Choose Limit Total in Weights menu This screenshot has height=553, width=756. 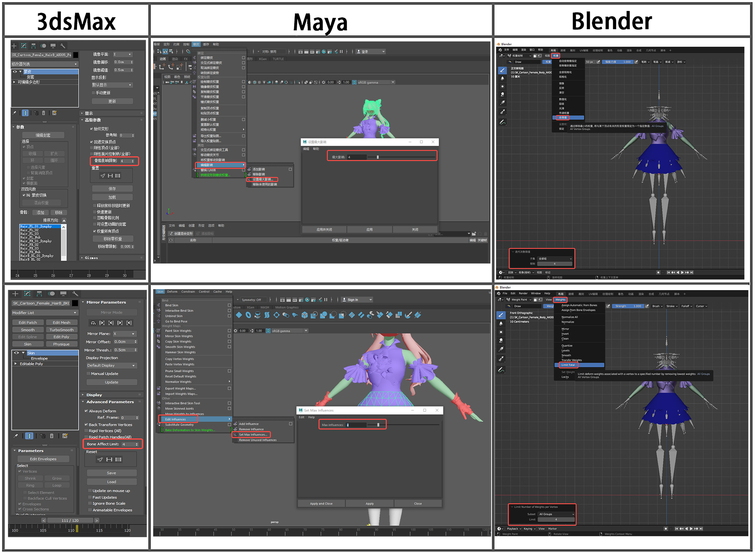(x=568, y=365)
